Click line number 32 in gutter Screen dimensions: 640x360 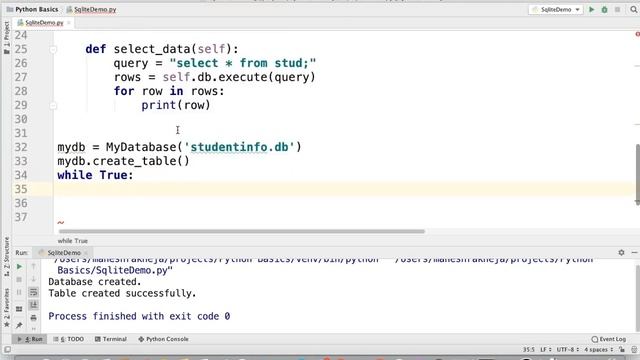tap(21, 147)
